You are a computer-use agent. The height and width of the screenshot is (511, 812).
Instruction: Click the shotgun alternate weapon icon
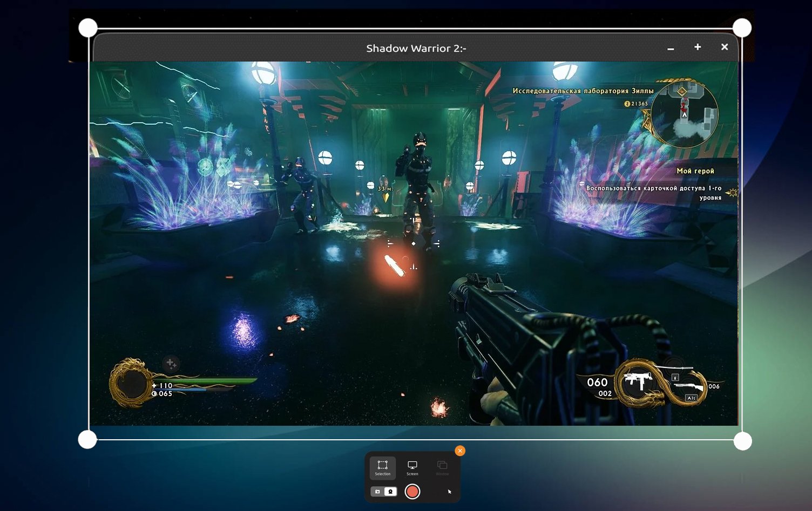coord(689,387)
